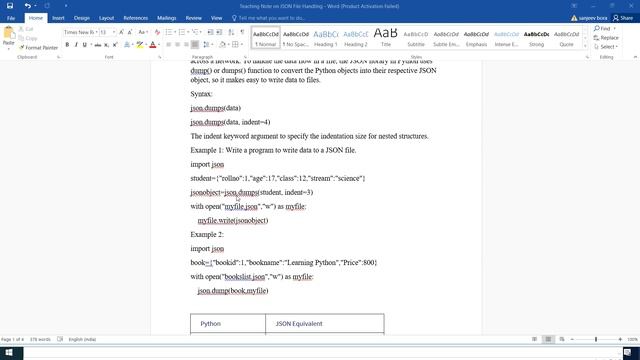The image size is (640, 360).
Task: Switch to the Design tab
Action: pos(82,18)
